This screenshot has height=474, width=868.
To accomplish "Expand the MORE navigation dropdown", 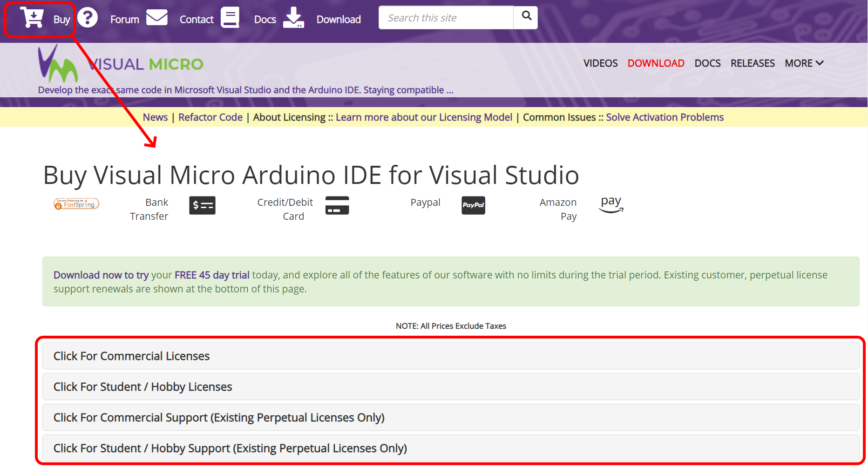I will [x=804, y=63].
